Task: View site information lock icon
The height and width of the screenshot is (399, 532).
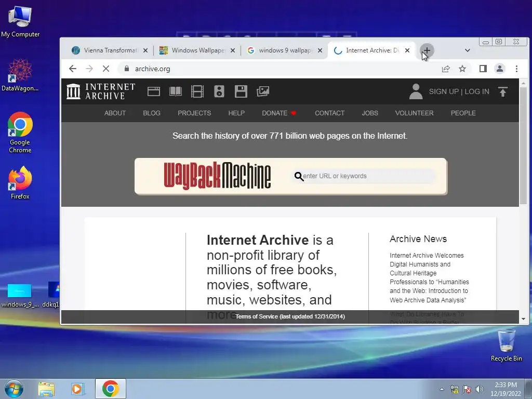Action: (127, 69)
